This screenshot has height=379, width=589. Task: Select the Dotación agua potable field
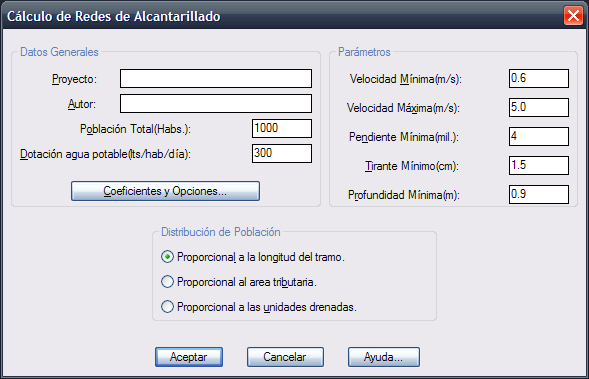[x=282, y=153]
